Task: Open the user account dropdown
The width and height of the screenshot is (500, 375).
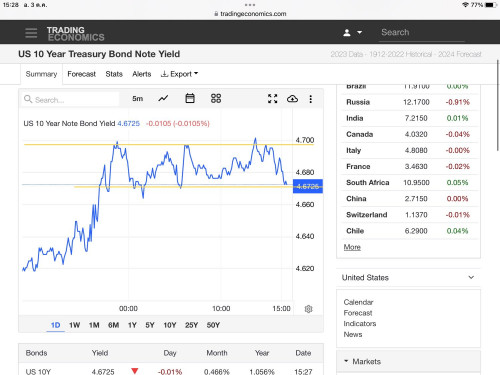Action: tap(353, 33)
